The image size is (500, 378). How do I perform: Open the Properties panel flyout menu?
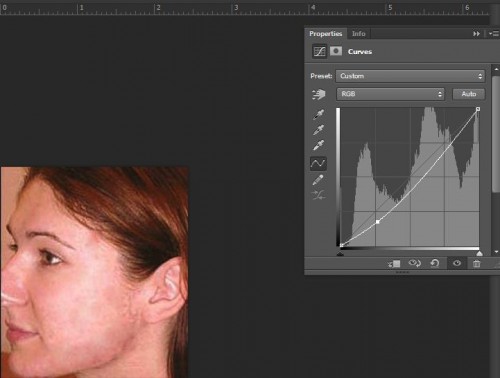click(494, 34)
